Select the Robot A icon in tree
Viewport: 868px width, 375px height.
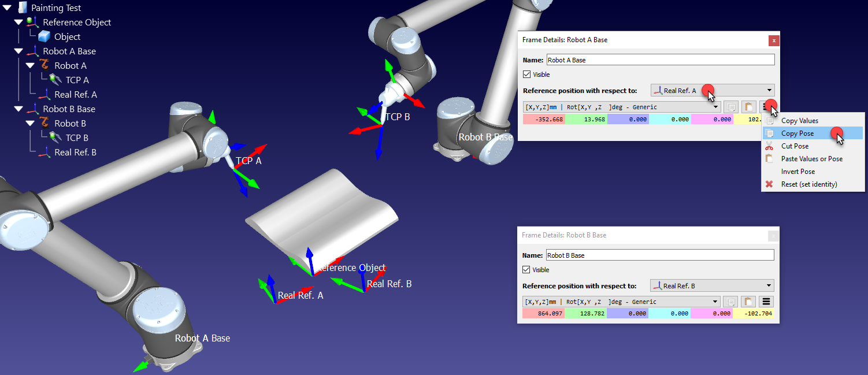[44, 66]
